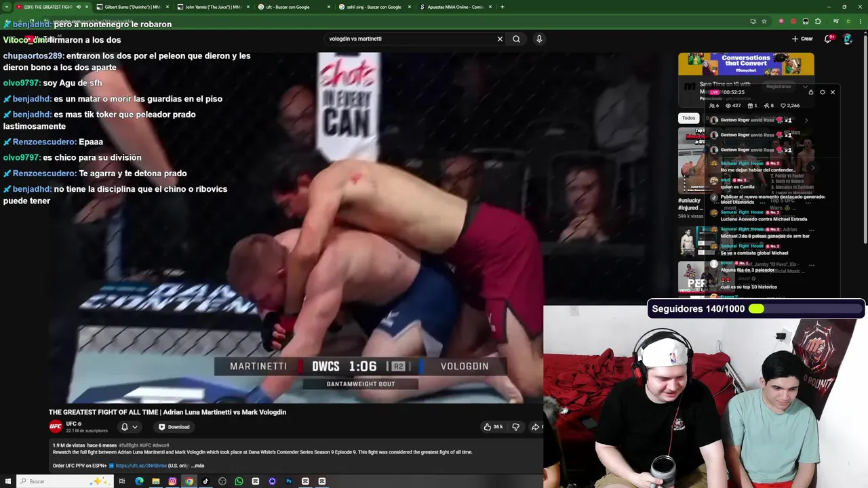Open the pink extension icon in toolbar
The image size is (868, 488).
click(x=781, y=21)
